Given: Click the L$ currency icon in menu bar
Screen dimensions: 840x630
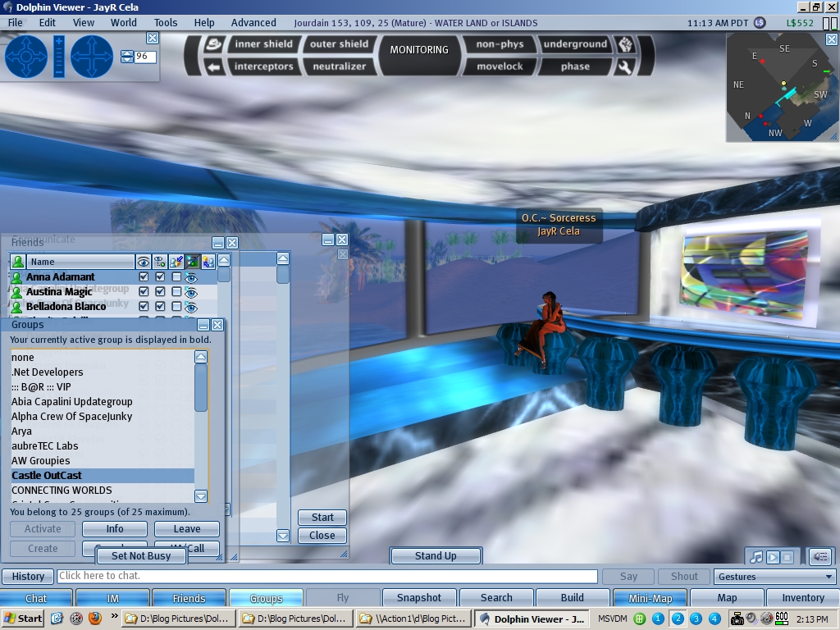Looking at the screenshot, I should click(x=760, y=22).
